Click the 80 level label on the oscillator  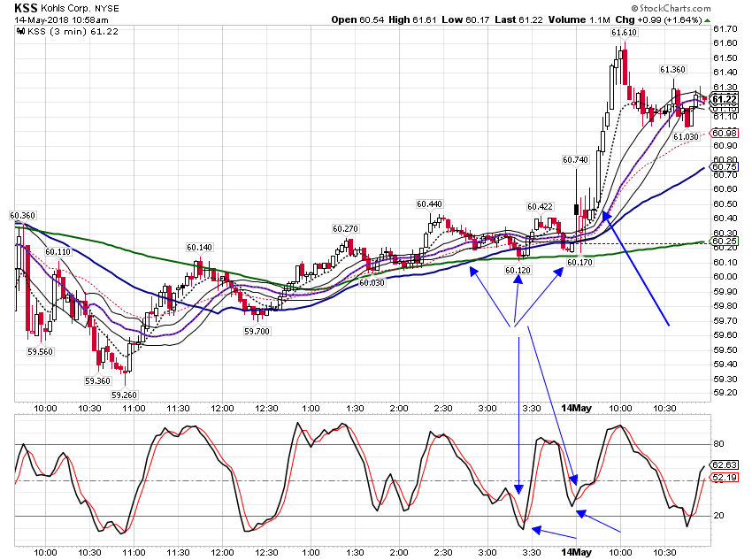coord(718,444)
